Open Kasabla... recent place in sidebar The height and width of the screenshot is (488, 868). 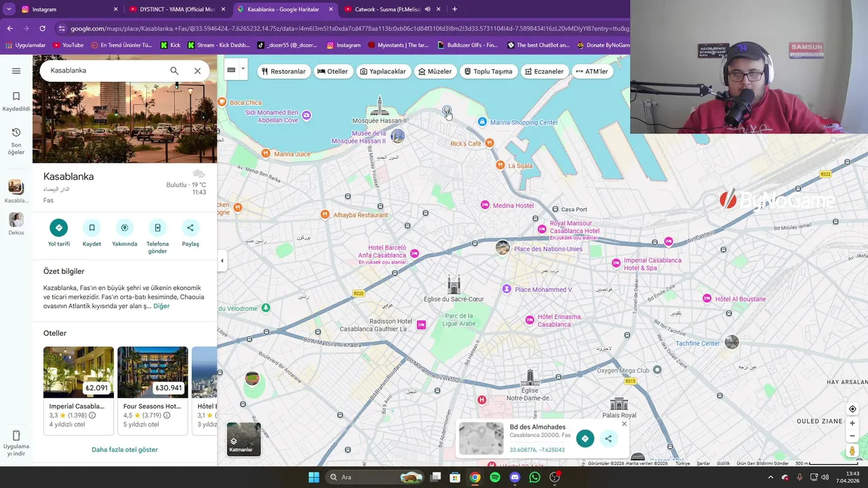click(x=16, y=192)
